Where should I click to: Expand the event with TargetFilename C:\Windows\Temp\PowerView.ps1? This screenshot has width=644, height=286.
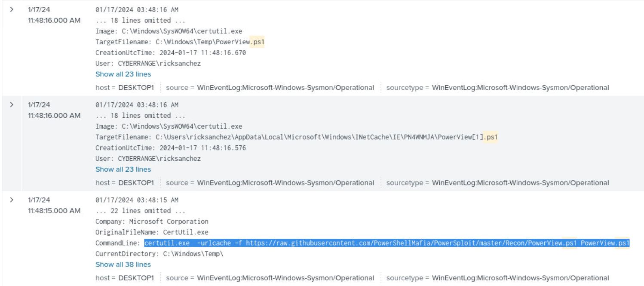pyautogui.click(x=12, y=9)
